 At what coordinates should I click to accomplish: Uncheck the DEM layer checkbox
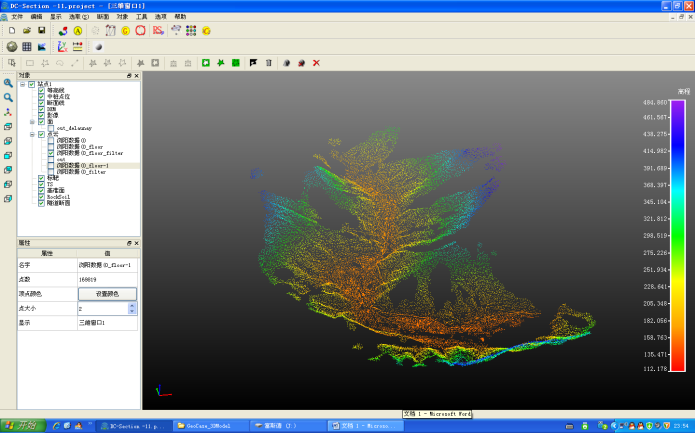(x=41, y=109)
